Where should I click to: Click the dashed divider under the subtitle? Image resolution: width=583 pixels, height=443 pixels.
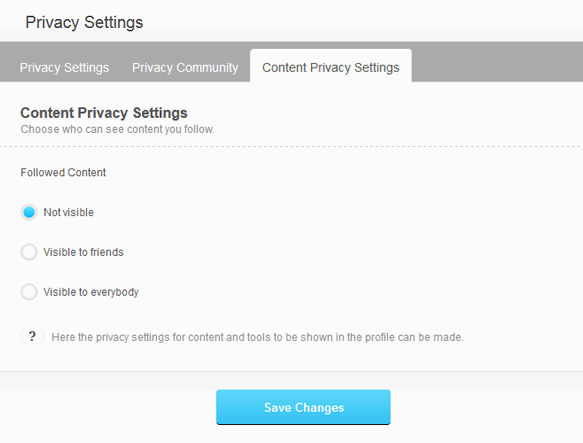(x=292, y=147)
